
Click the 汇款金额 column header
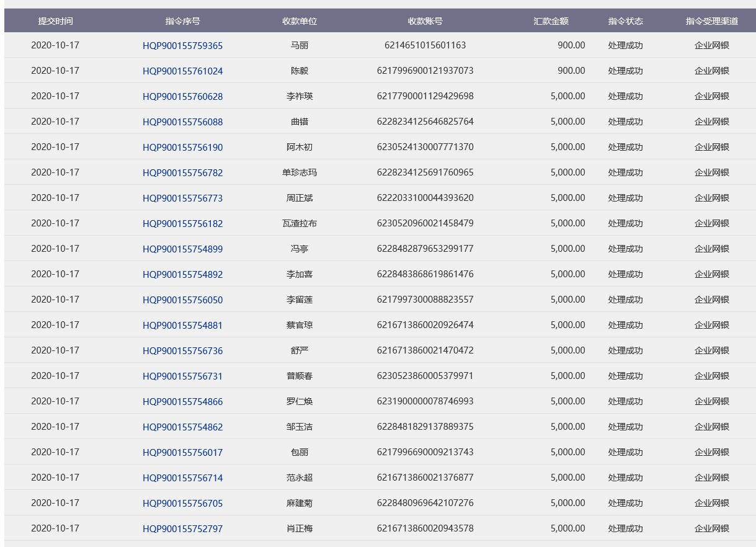point(551,21)
